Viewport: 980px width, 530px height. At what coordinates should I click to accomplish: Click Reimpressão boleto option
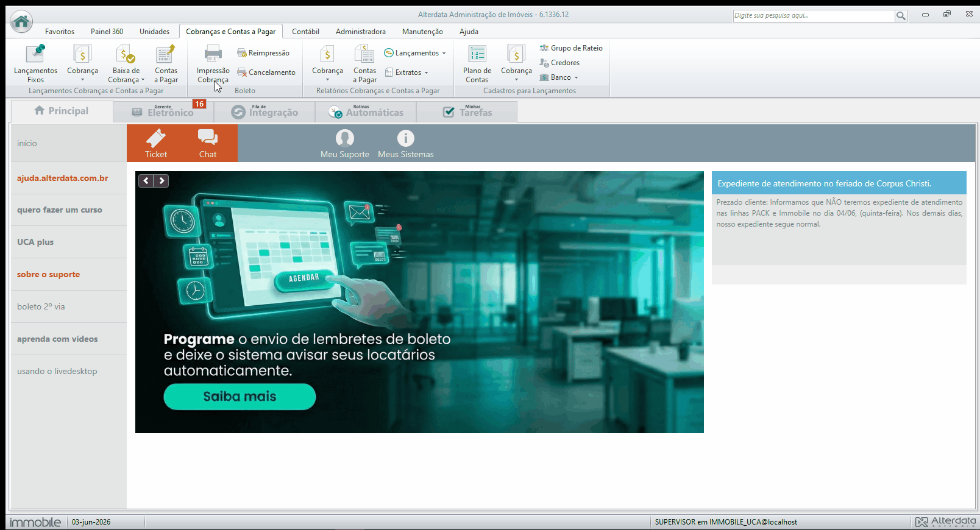pyautogui.click(x=263, y=53)
